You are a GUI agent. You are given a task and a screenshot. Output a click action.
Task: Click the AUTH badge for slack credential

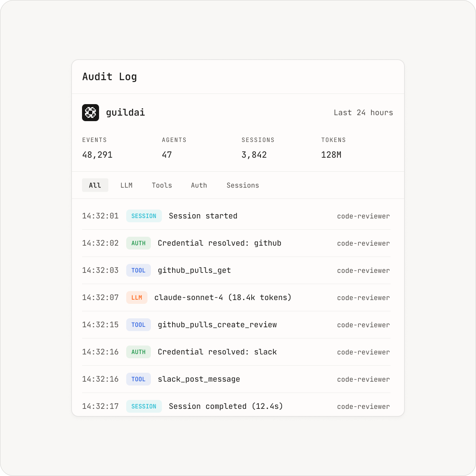[139, 352]
